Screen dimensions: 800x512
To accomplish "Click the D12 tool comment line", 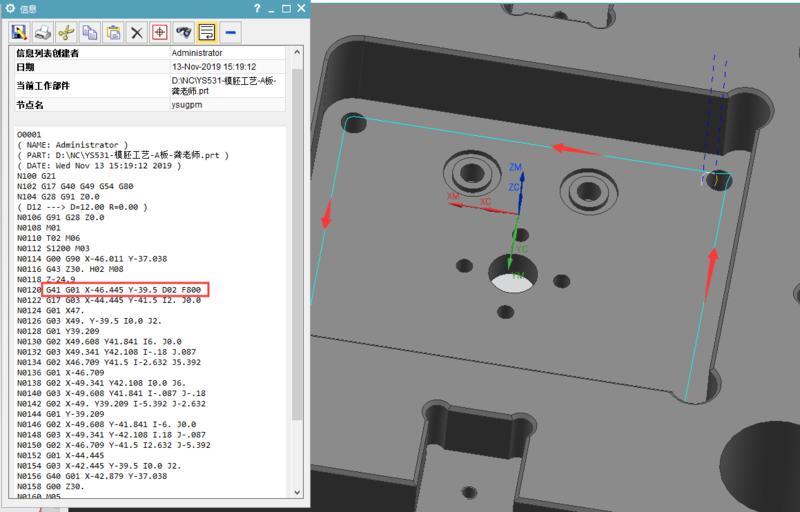I will (x=82, y=207).
